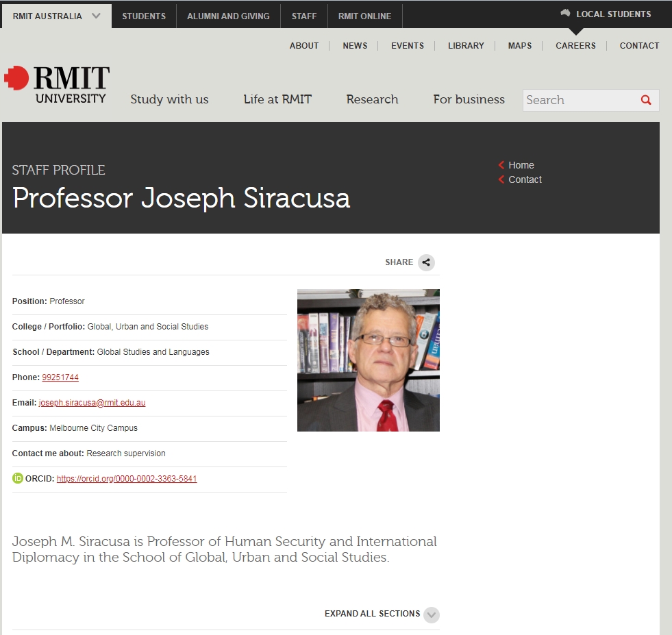Select Local Students in the top bar

[x=613, y=14]
